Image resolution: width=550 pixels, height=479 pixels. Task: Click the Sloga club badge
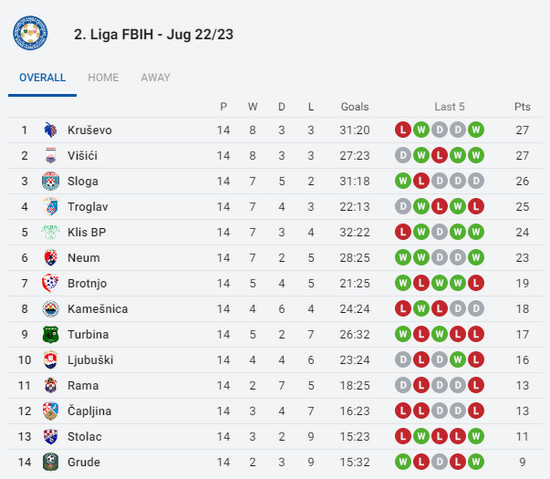(x=51, y=181)
